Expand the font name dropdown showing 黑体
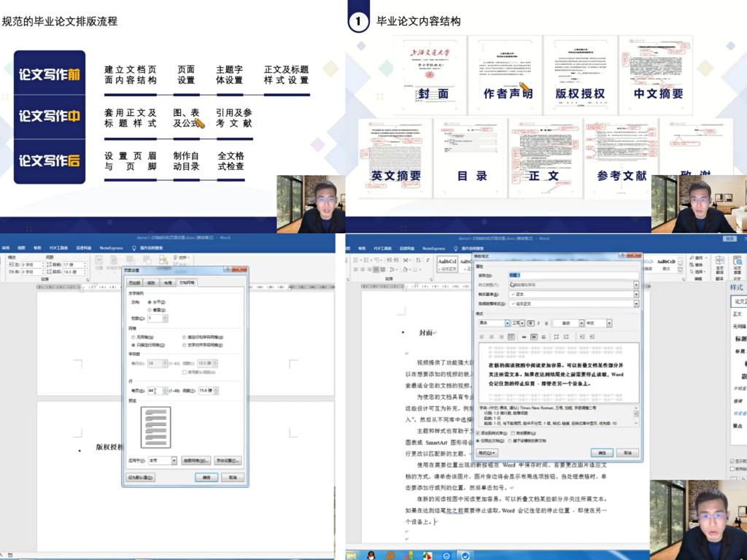The width and height of the screenshot is (747, 560). [x=506, y=323]
